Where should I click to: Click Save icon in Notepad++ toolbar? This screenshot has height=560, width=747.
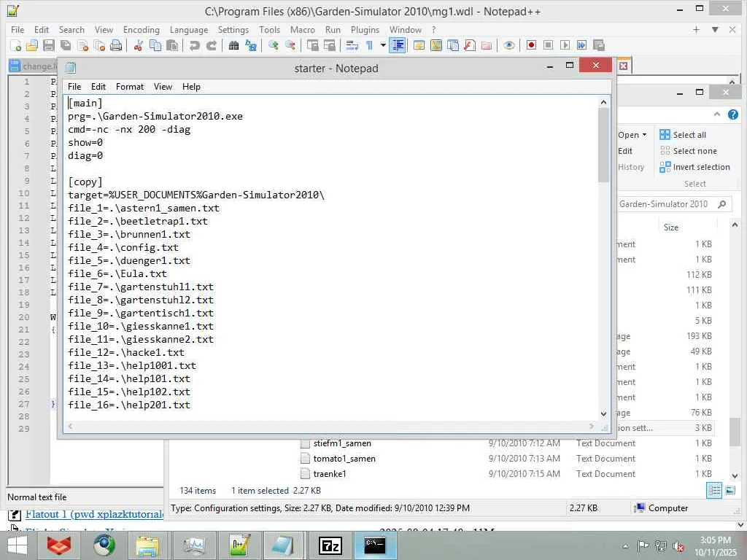click(x=49, y=45)
